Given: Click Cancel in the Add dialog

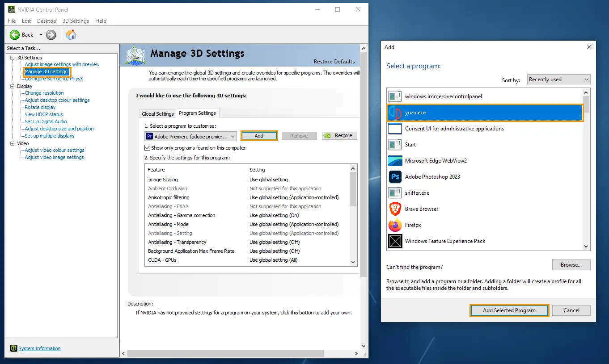Looking at the screenshot, I should pyautogui.click(x=571, y=310).
